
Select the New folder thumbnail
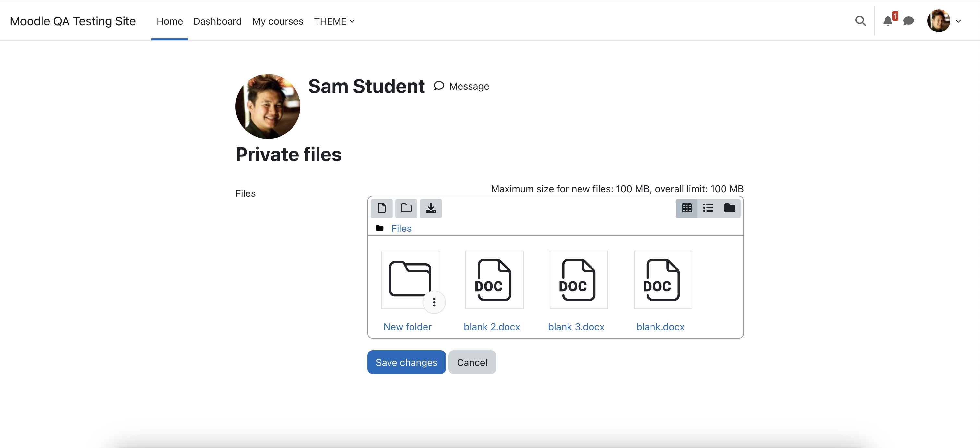point(410,280)
